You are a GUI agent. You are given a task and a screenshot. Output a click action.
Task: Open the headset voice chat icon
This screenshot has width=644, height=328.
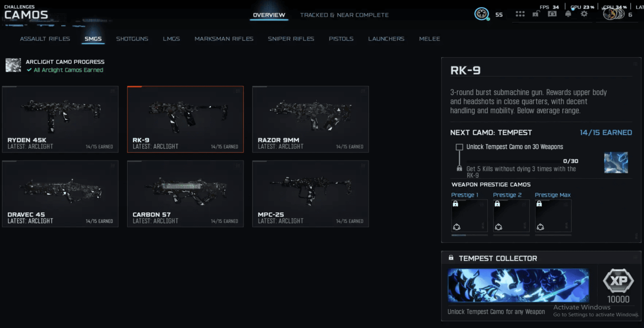coord(552,14)
